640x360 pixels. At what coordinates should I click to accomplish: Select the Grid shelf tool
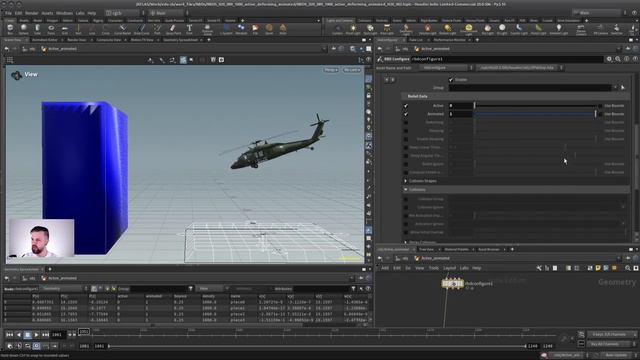(x=64, y=29)
